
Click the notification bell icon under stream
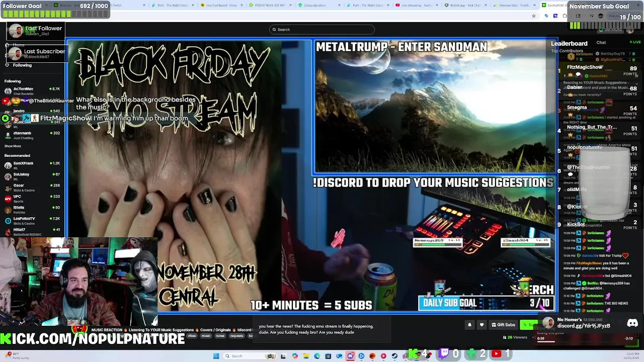[x=469, y=325]
